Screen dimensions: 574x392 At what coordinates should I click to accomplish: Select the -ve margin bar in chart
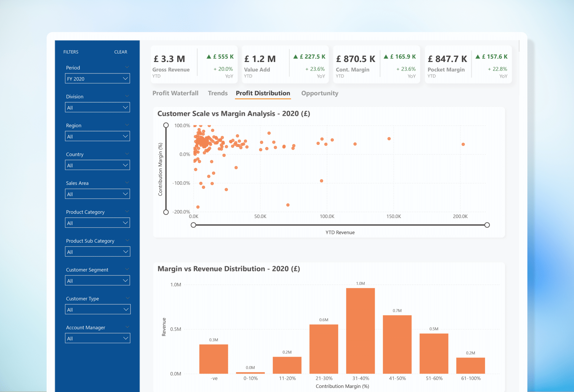[213, 359]
